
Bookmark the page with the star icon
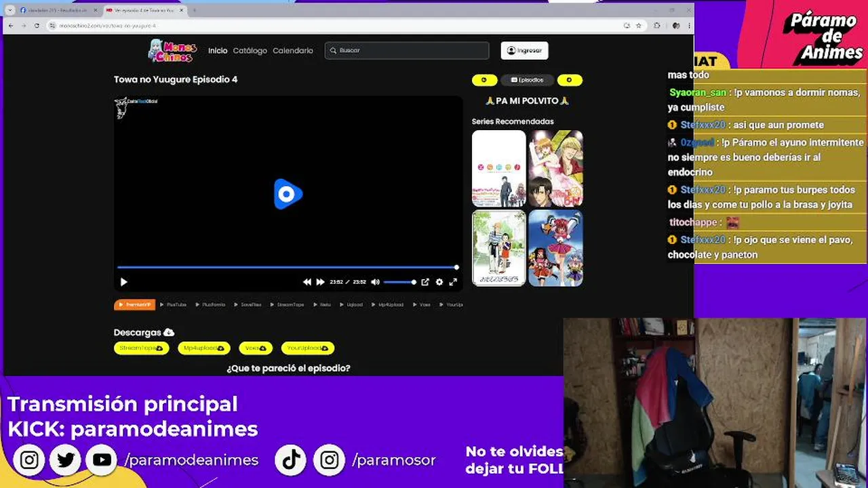[x=638, y=26]
